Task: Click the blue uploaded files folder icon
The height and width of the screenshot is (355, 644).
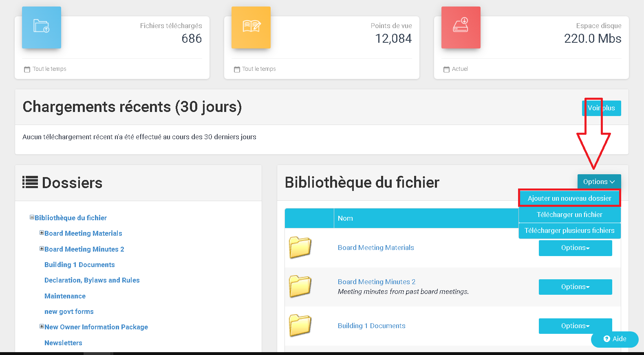Action: 41,27
